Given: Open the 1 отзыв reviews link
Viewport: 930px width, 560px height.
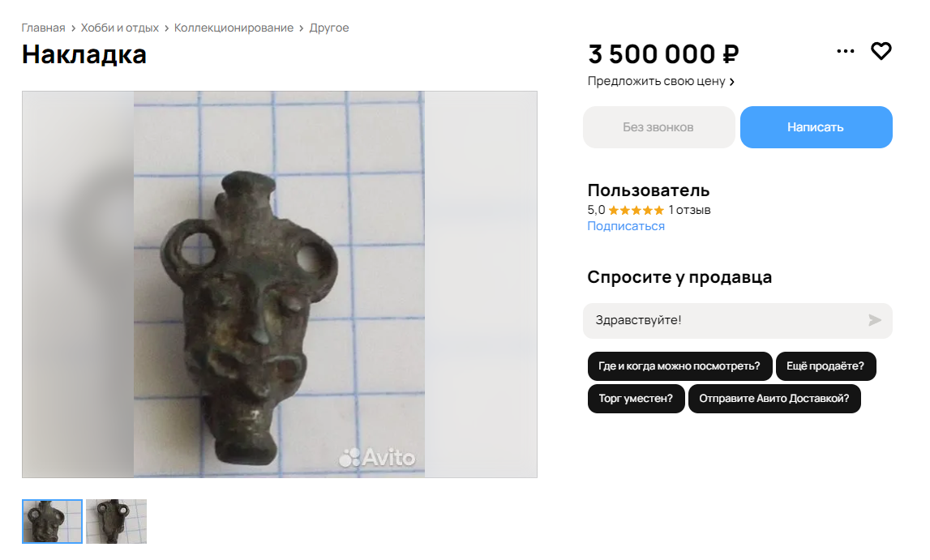Looking at the screenshot, I should tap(689, 211).
